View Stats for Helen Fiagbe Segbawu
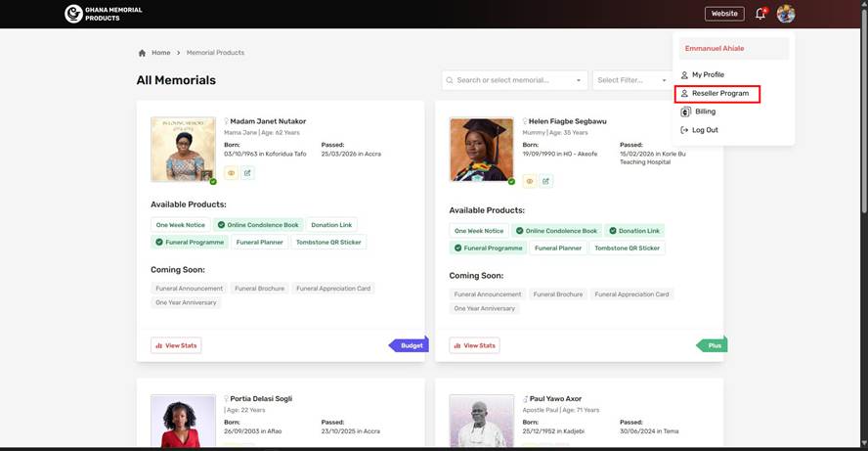The height and width of the screenshot is (451, 868). pyautogui.click(x=474, y=345)
